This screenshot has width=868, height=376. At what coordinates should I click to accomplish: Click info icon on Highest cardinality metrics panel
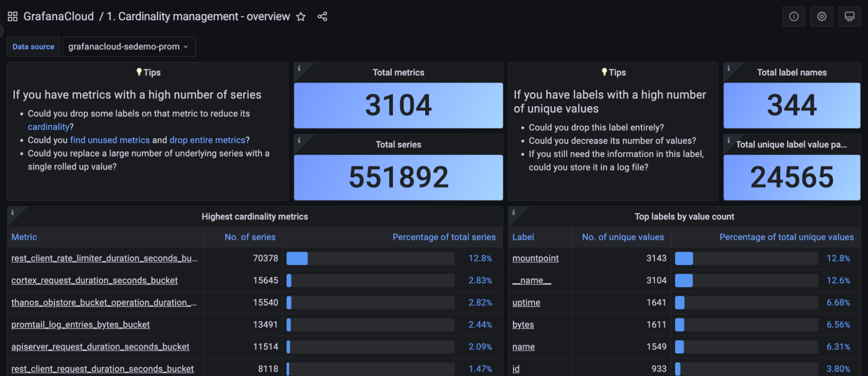(x=12, y=212)
